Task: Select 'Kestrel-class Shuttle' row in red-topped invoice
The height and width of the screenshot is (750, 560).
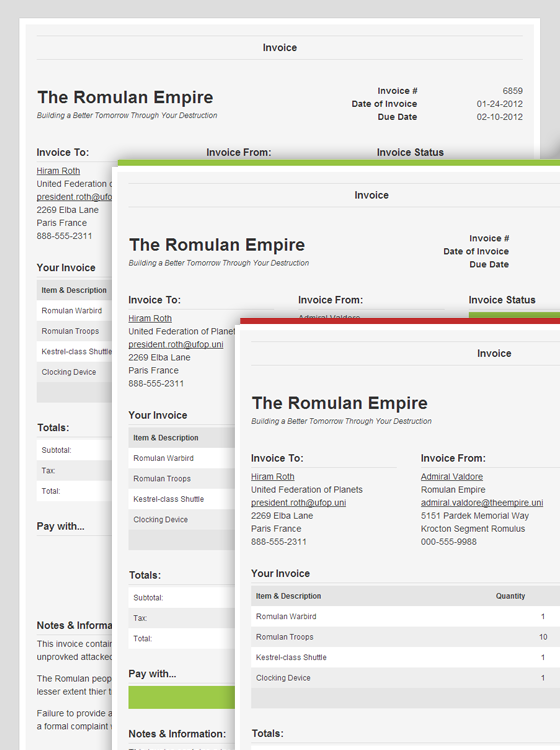Action: pyautogui.click(x=406, y=658)
